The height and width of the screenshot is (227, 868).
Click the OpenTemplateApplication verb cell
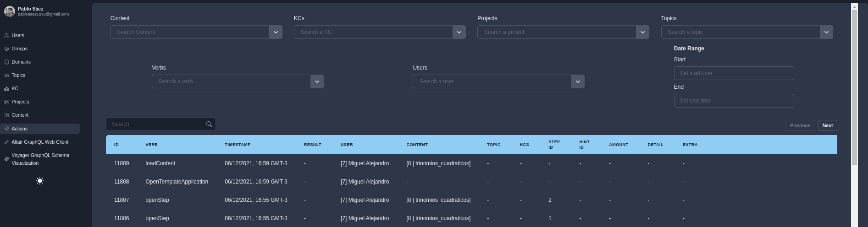click(x=177, y=182)
